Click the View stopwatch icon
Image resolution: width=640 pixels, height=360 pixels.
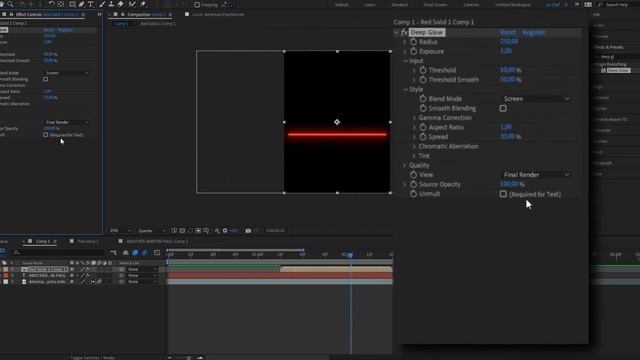[413, 175]
